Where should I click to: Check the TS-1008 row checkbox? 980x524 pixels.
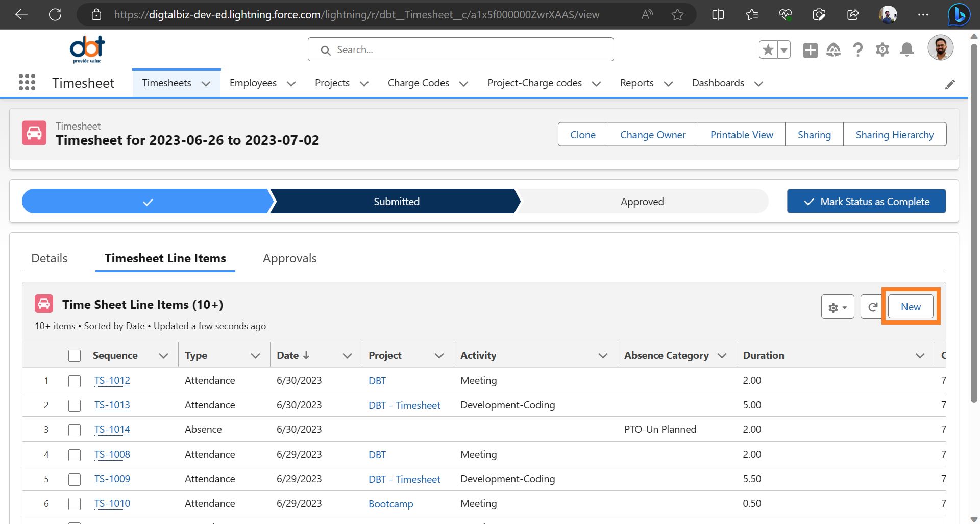pos(75,455)
